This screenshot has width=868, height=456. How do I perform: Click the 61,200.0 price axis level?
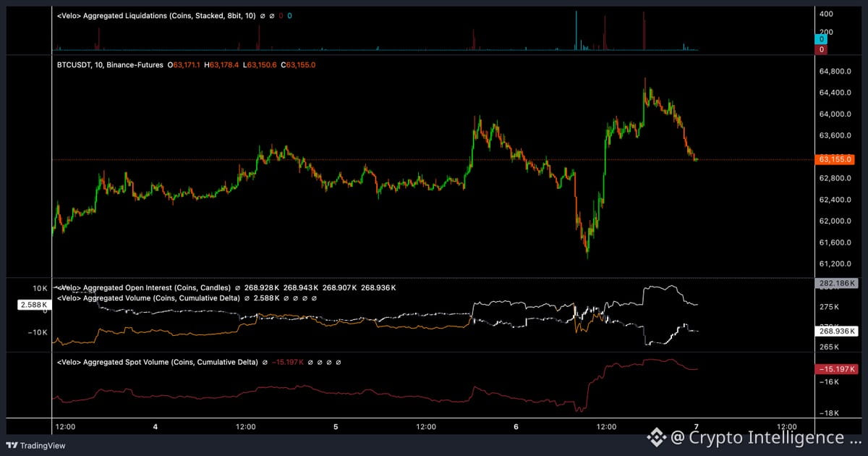834,263
